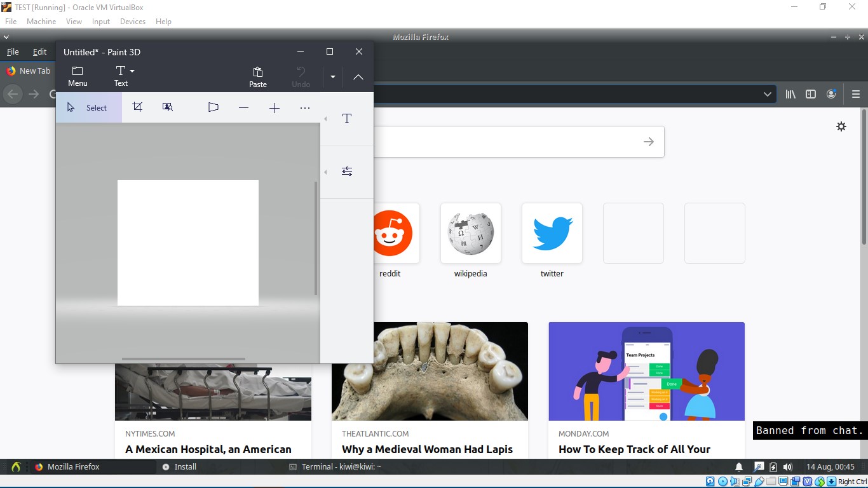Open the Firefox hamburger menu
The image size is (868, 488).
[855, 94]
